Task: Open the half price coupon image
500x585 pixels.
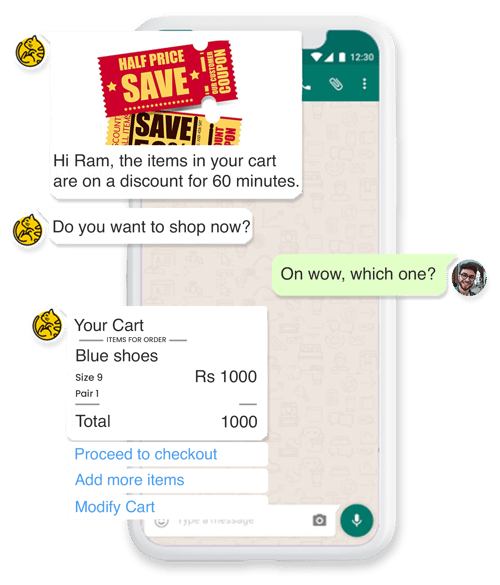Action: pos(169,93)
